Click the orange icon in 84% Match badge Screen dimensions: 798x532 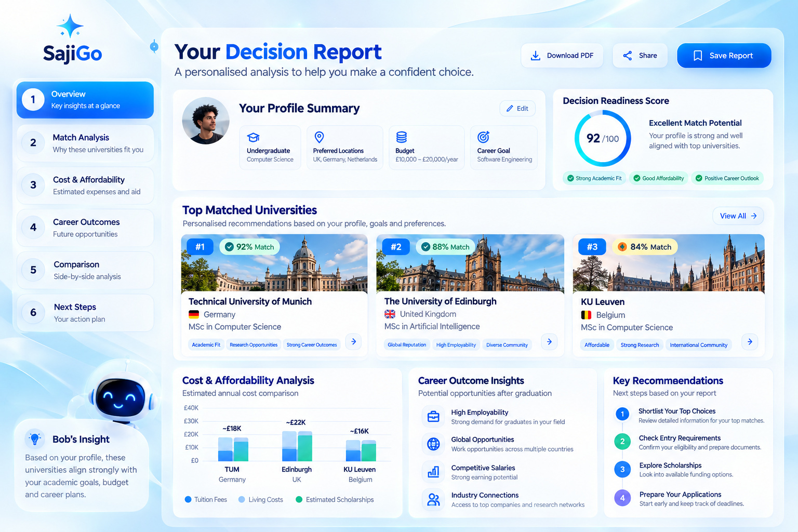622,247
